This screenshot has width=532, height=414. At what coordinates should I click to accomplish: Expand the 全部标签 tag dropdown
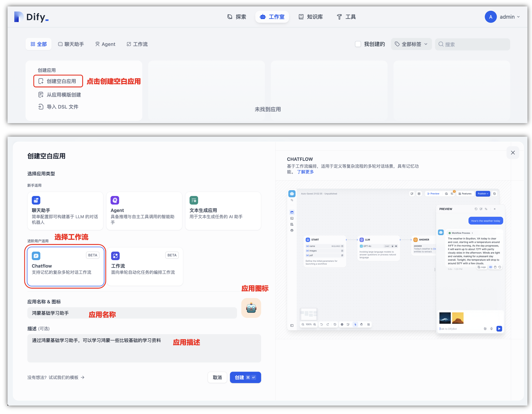(411, 44)
